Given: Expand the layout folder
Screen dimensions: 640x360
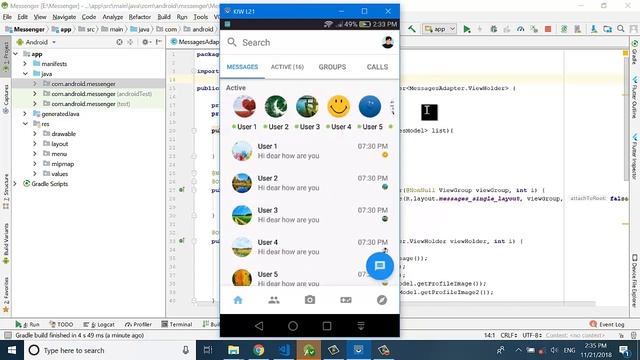Looking at the screenshot, I should tap(35, 144).
